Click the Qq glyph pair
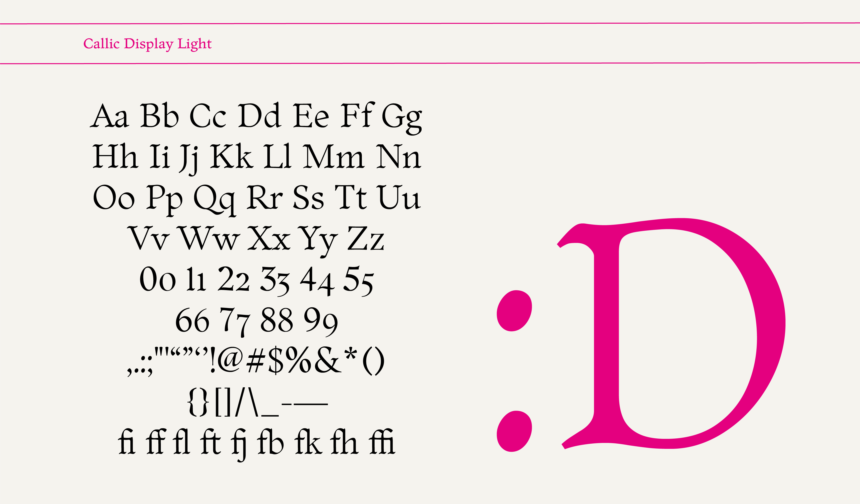Viewport: 860px width, 504px height. [x=215, y=200]
